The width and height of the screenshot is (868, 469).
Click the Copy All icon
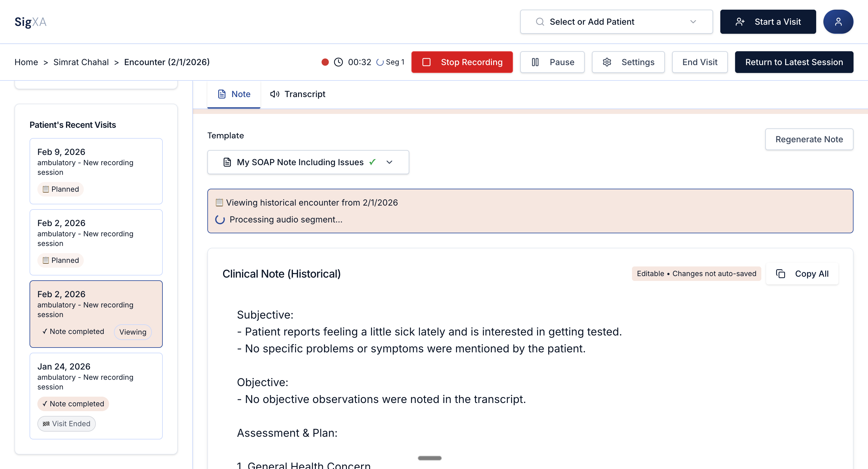(781, 274)
